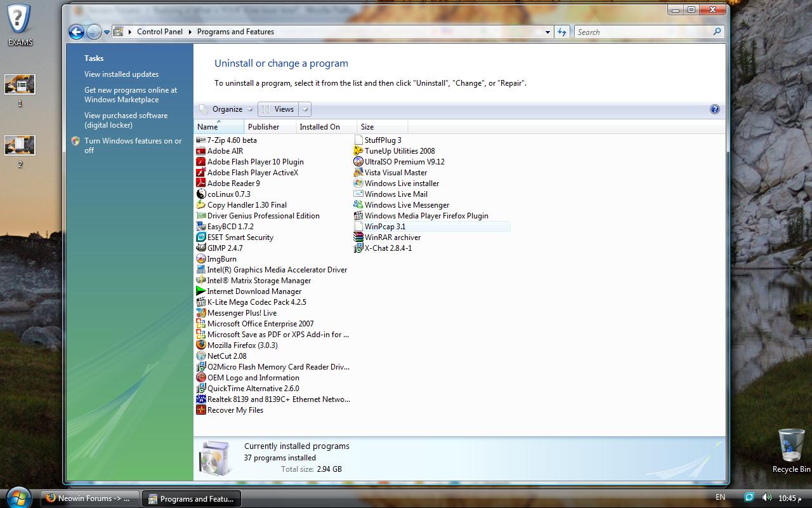Sort programs by Installed On column

320,127
